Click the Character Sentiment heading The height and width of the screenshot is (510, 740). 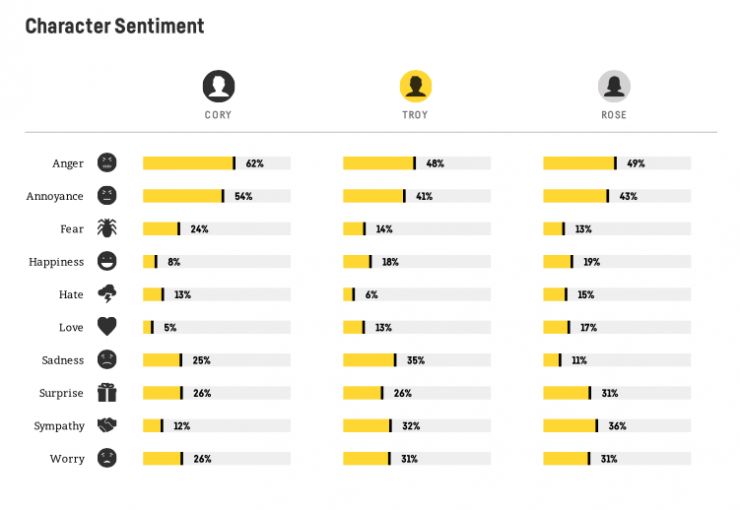[114, 26]
